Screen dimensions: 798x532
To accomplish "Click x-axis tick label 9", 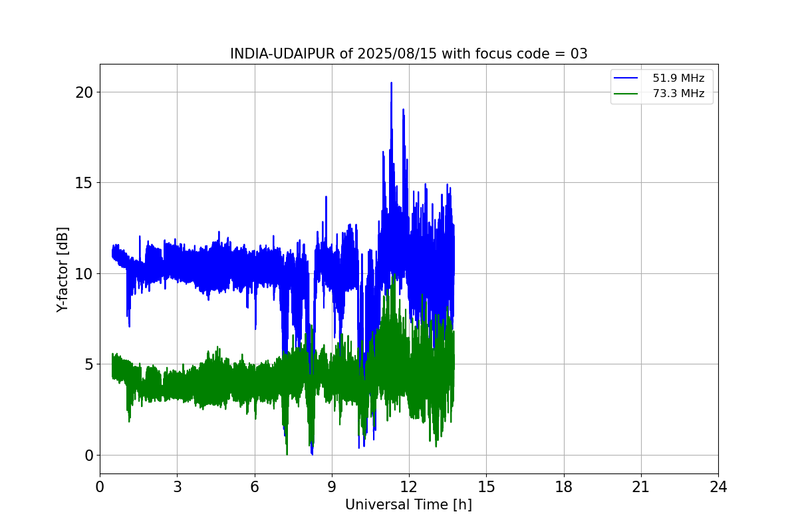I will (x=332, y=487).
